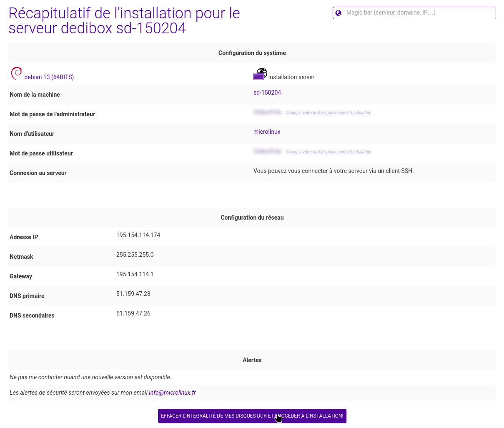The image size is (504, 428).
Task: Click the microlinux username link
Action: (x=267, y=132)
